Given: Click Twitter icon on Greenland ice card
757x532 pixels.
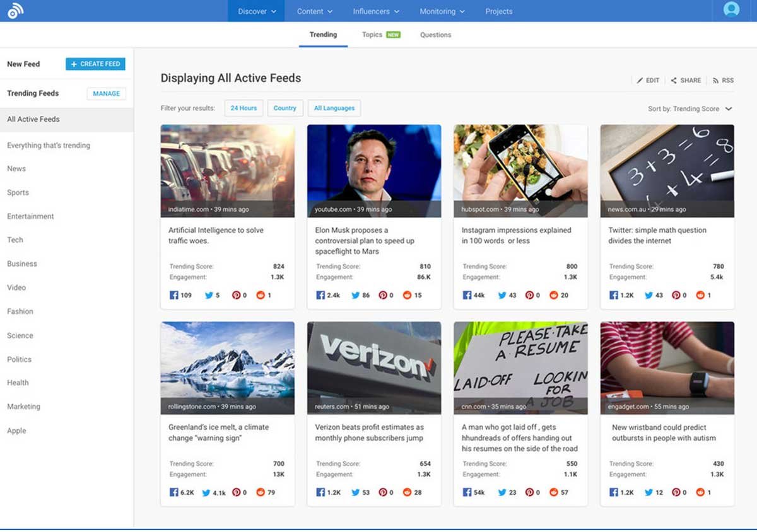Looking at the screenshot, I should (x=206, y=492).
